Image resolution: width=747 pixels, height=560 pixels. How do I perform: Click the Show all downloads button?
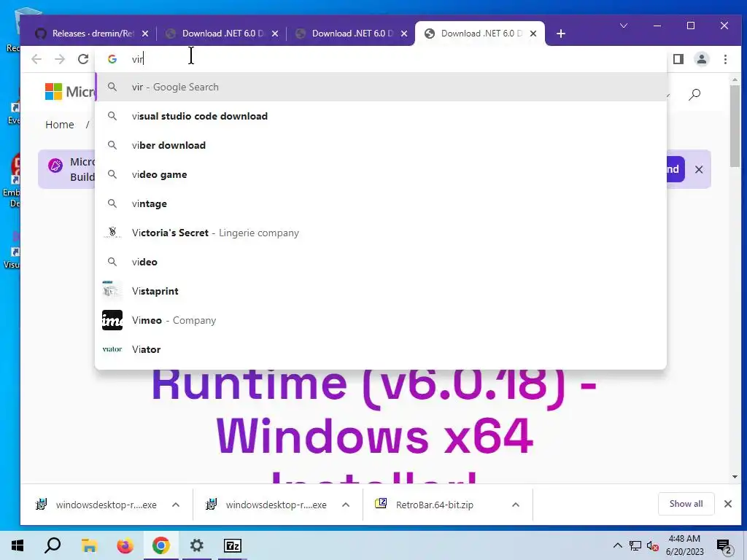click(x=686, y=504)
